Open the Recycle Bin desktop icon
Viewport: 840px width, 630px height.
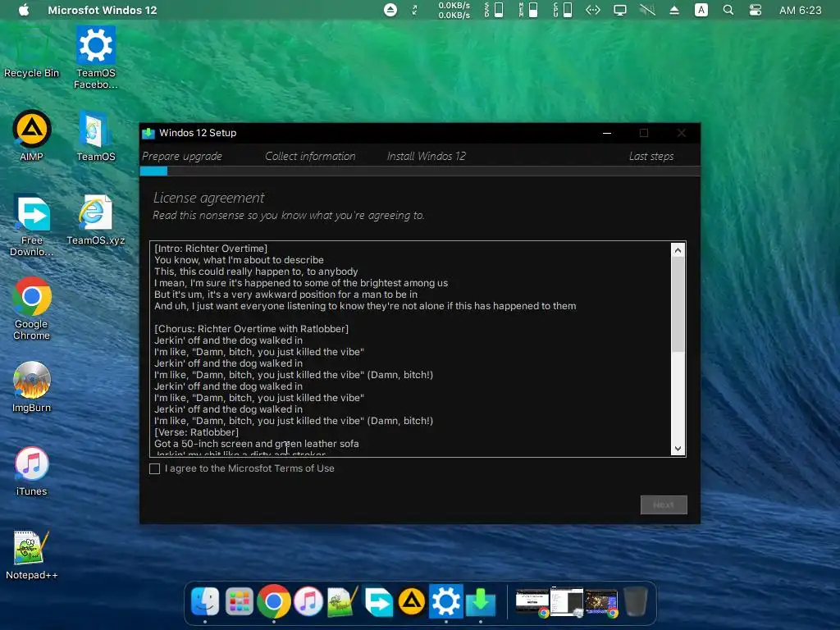[x=31, y=53]
